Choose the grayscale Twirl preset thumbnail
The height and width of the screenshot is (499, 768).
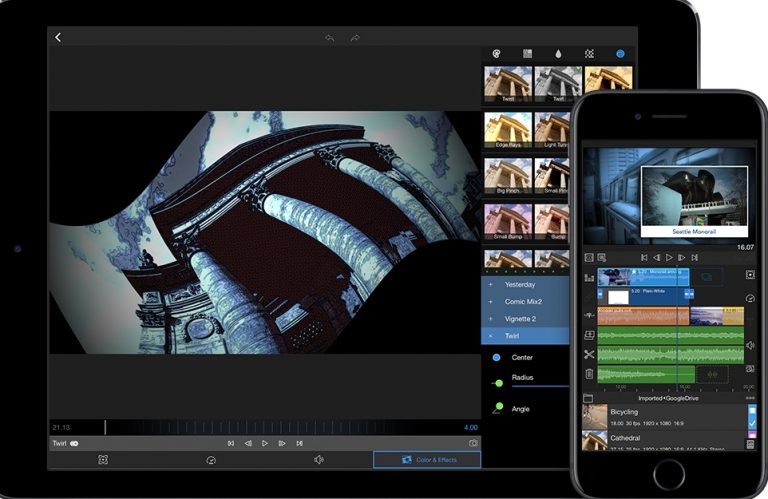pyautogui.click(x=558, y=84)
